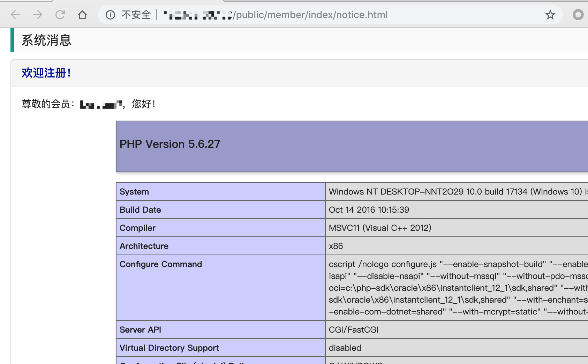The width and height of the screenshot is (588, 364).
Task: Click the Configure Command label cell
Action: coord(221,288)
